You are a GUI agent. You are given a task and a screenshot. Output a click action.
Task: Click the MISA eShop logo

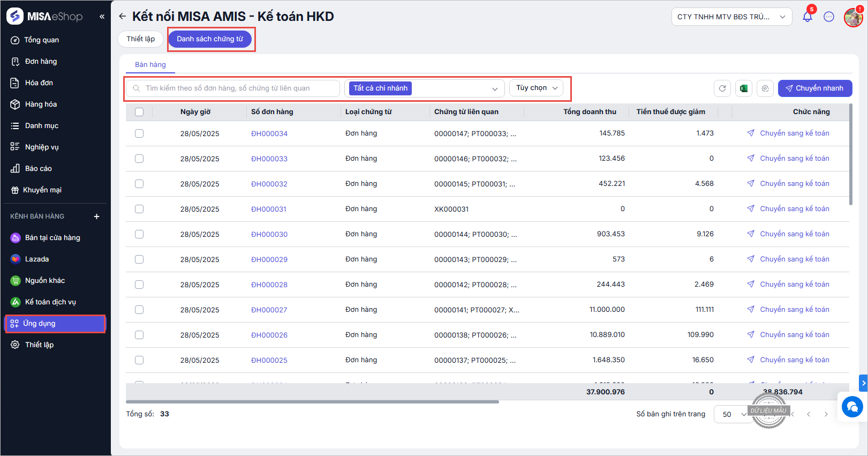point(45,17)
